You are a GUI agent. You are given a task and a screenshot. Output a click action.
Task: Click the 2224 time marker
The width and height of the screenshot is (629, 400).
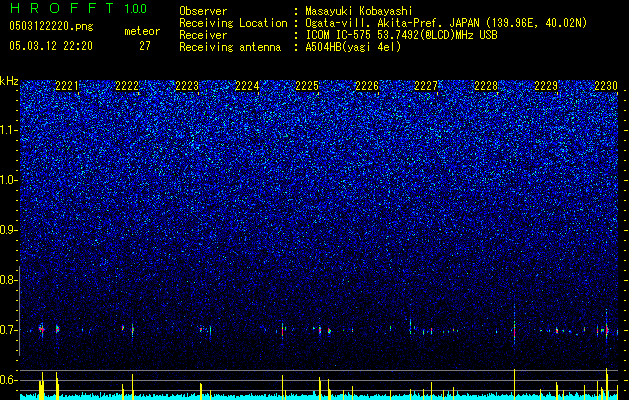[x=247, y=86]
